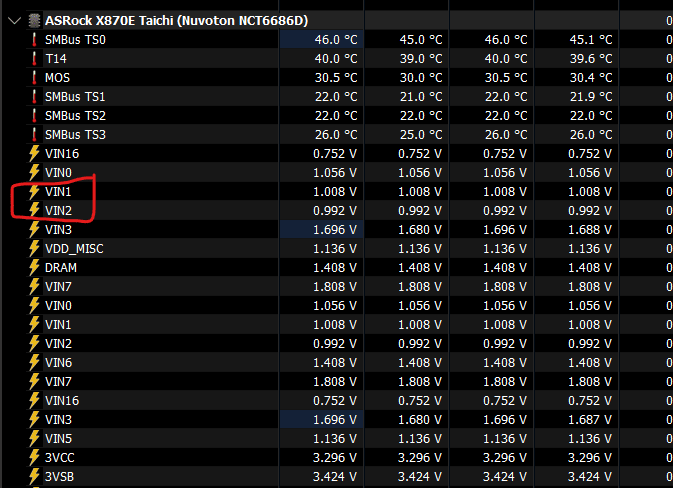Screen dimensions: 673x488
Task: Select the SMBus TS1 sensor label
Action: 75,97
